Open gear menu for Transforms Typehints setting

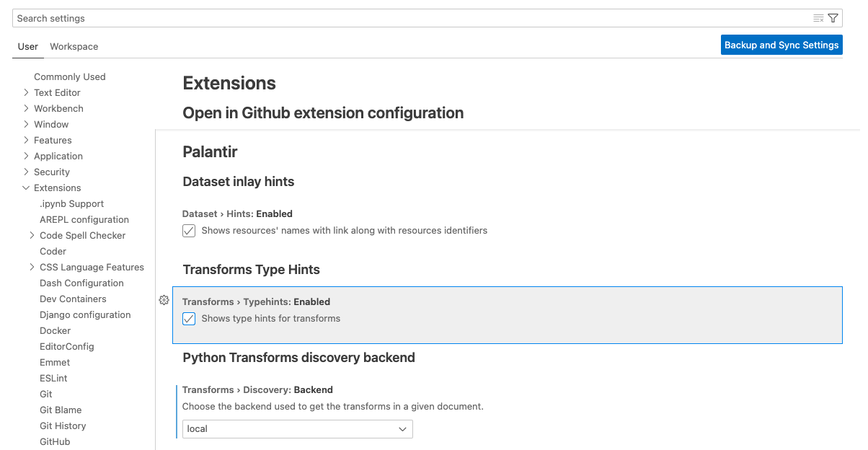pyautogui.click(x=164, y=300)
